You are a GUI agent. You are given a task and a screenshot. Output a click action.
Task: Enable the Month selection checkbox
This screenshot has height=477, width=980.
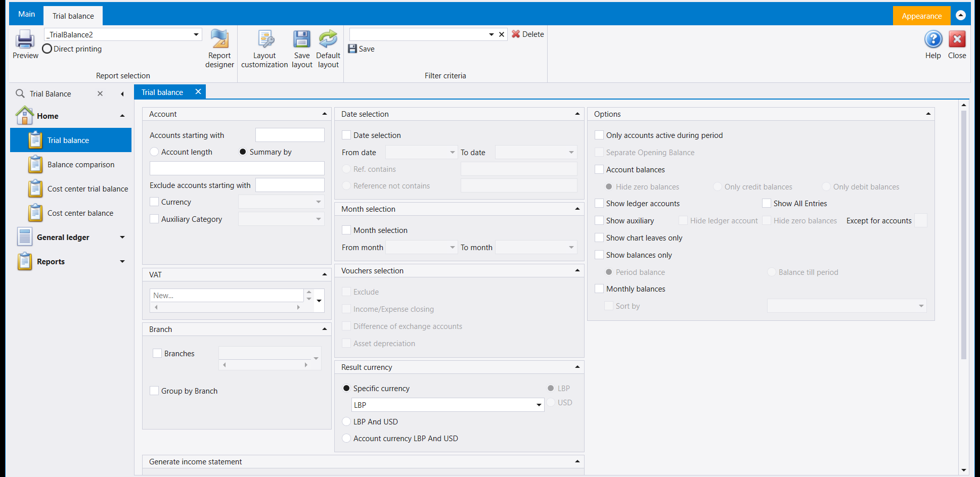346,230
